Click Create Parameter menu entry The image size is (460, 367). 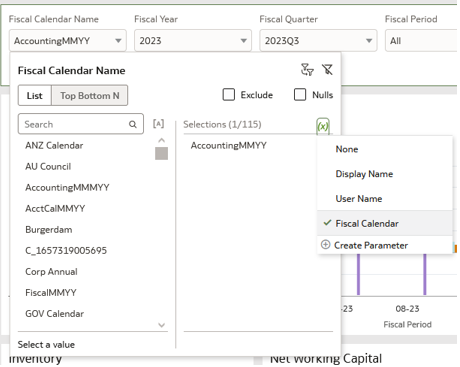click(385, 245)
